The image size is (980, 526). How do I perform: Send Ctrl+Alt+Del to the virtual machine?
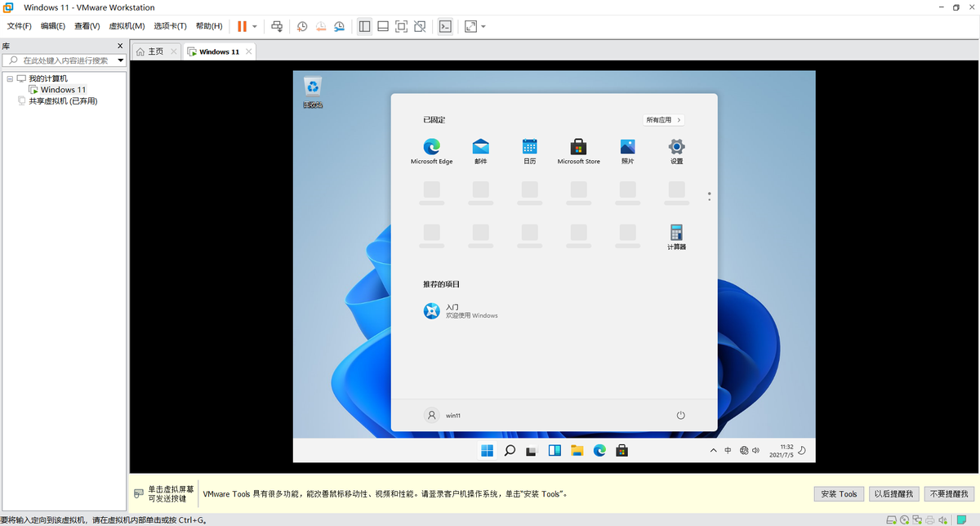[x=277, y=26]
